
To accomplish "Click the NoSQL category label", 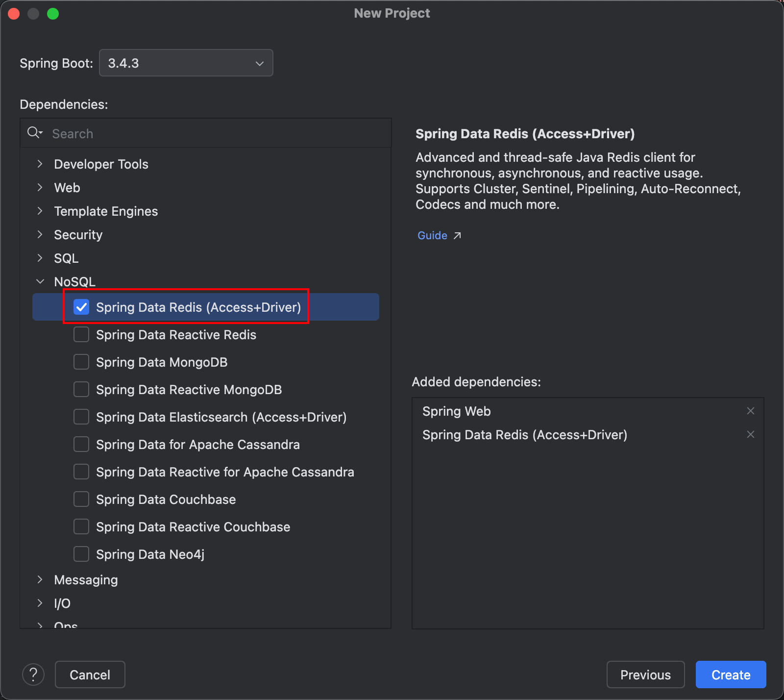I will pyautogui.click(x=74, y=282).
